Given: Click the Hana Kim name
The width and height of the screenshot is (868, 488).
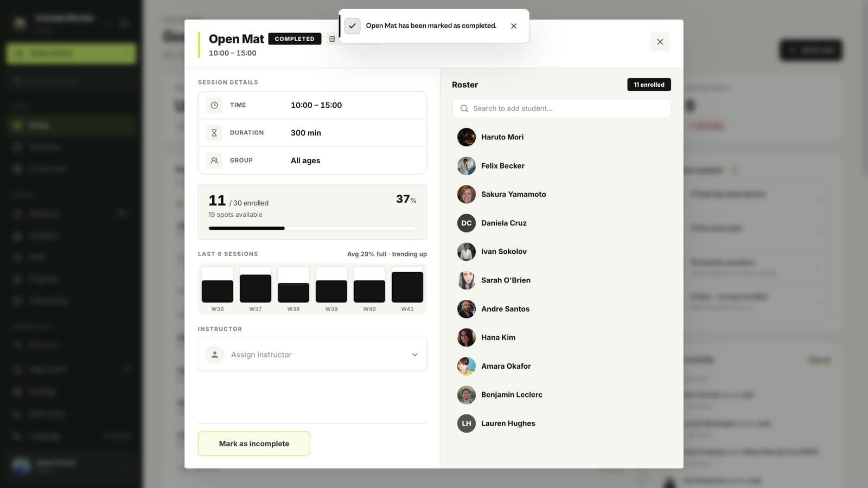Looking at the screenshot, I should click(498, 337).
